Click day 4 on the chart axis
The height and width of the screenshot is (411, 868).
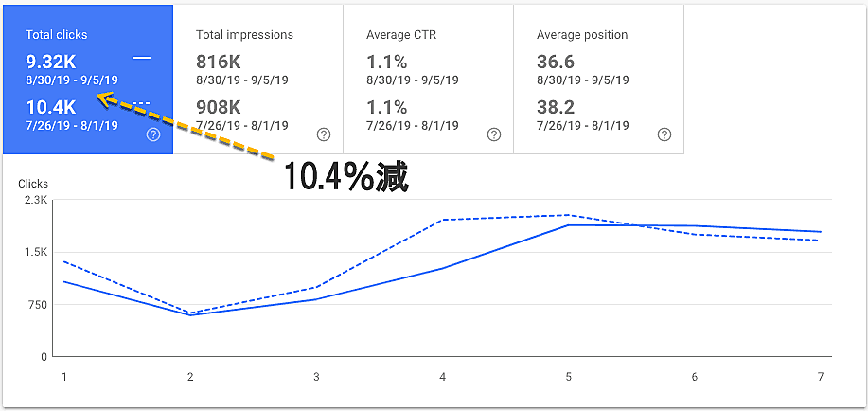(442, 377)
